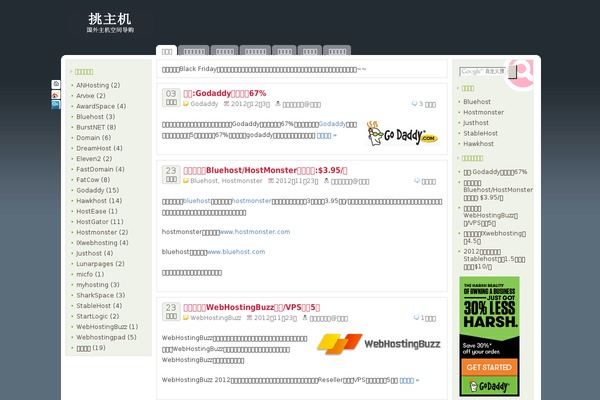Click the gray search submit button
The height and width of the screenshot is (400, 600).
[x=512, y=72]
